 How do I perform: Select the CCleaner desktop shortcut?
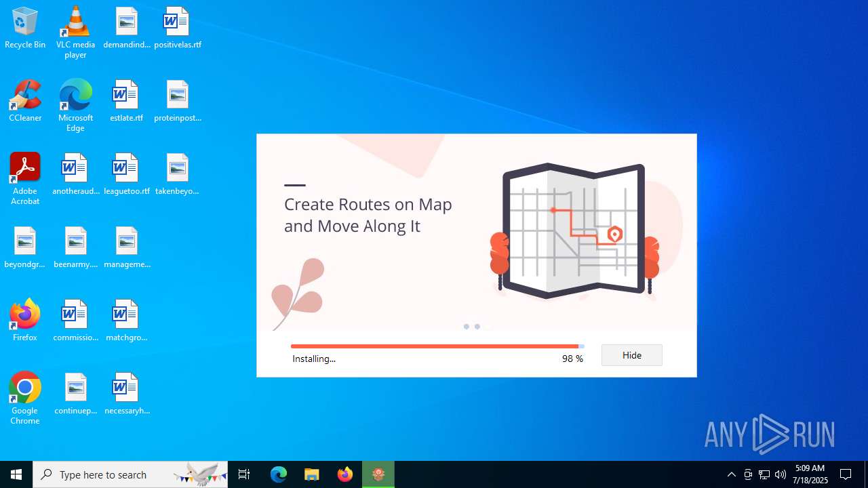coord(25,102)
